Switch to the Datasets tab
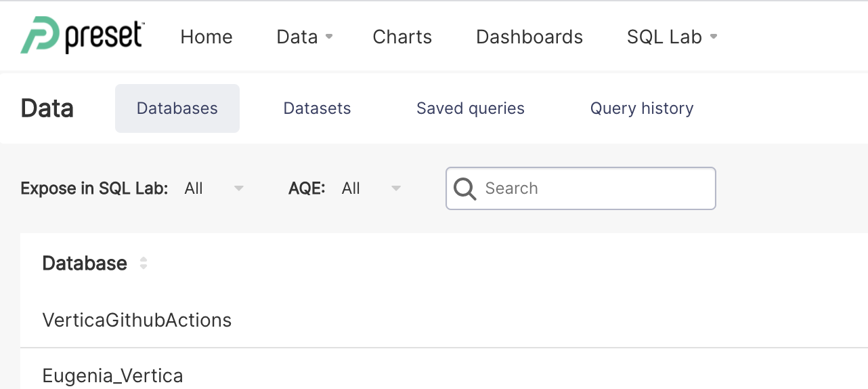Image resolution: width=868 pixels, height=389 pixels. (x=317, y=108)
